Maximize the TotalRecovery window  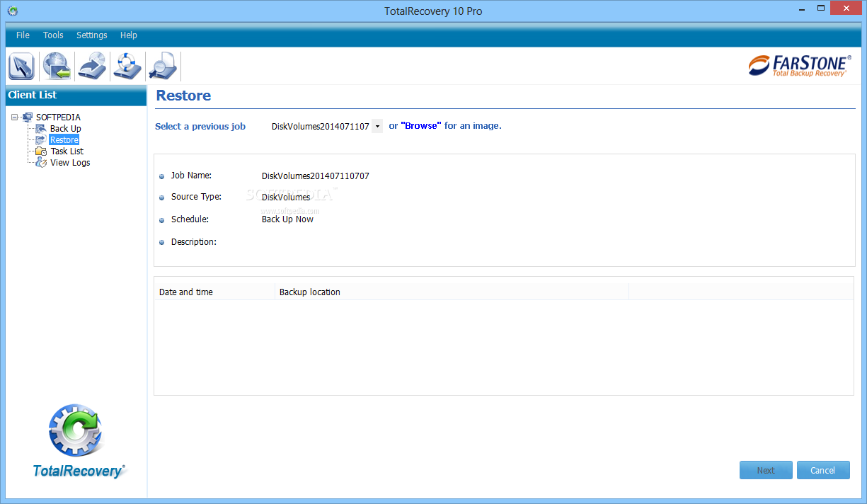point(821,8)
